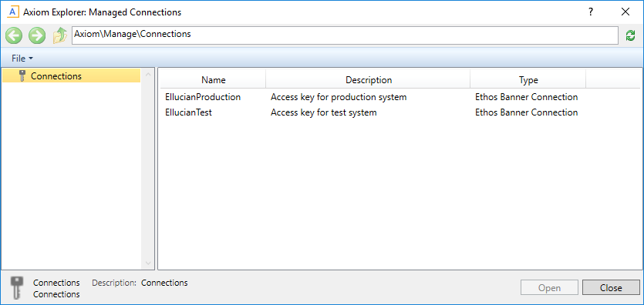Viewport: 644px width, 305px height.
Task: Go back with the green left arrow
Action: (x=14, y=36)
